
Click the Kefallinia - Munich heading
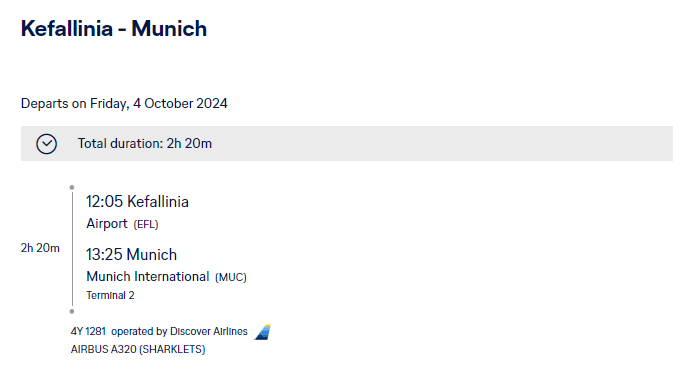[x=114, y=29]
